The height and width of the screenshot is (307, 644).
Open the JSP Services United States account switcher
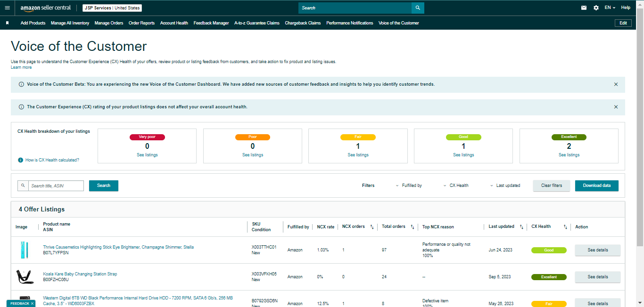click(x=112, y=8)
